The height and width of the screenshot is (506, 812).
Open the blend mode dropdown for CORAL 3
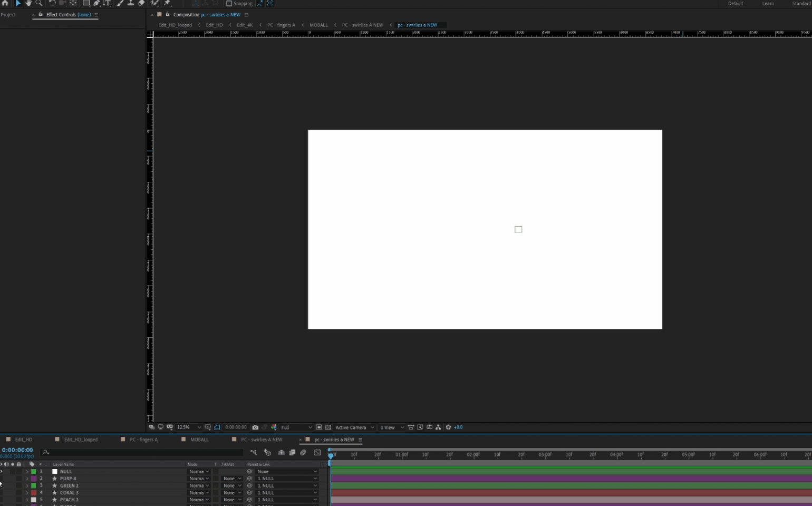coord(199,493)
